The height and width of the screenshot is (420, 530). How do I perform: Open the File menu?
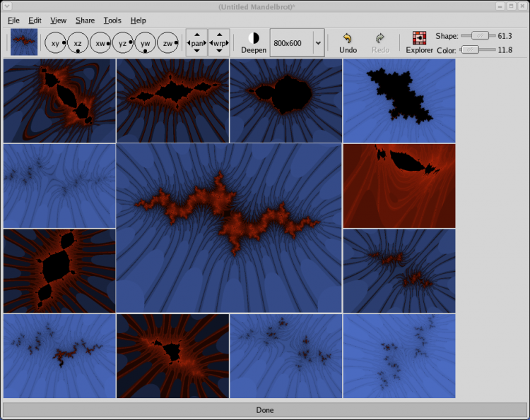click(14, 20)
